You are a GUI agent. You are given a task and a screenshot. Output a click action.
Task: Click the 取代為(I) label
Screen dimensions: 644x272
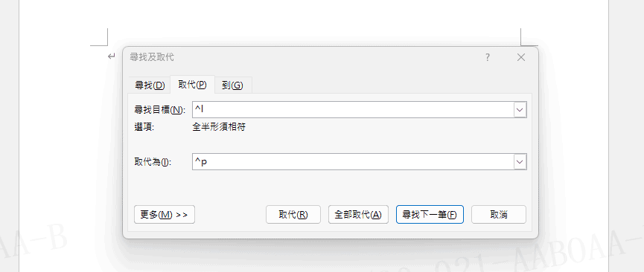(153, 162)
